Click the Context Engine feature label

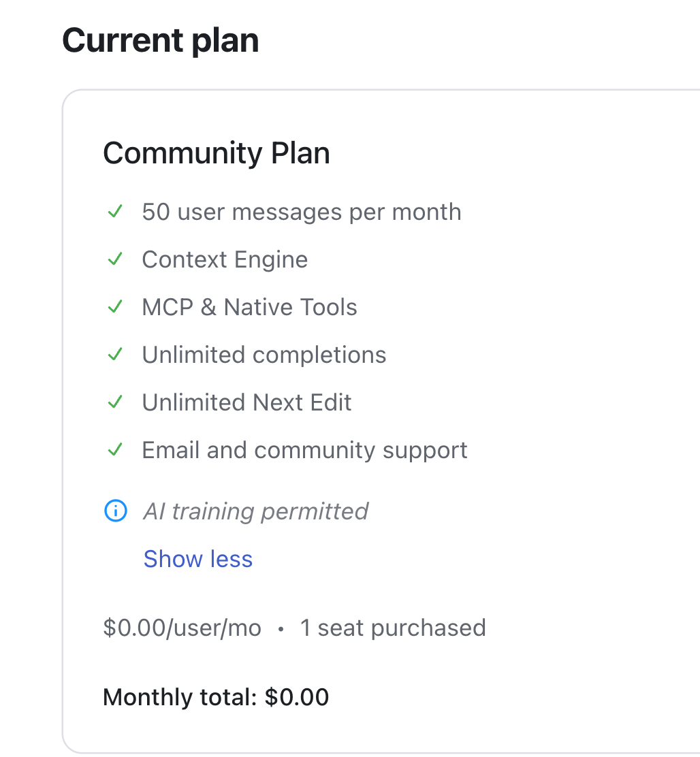225,260
